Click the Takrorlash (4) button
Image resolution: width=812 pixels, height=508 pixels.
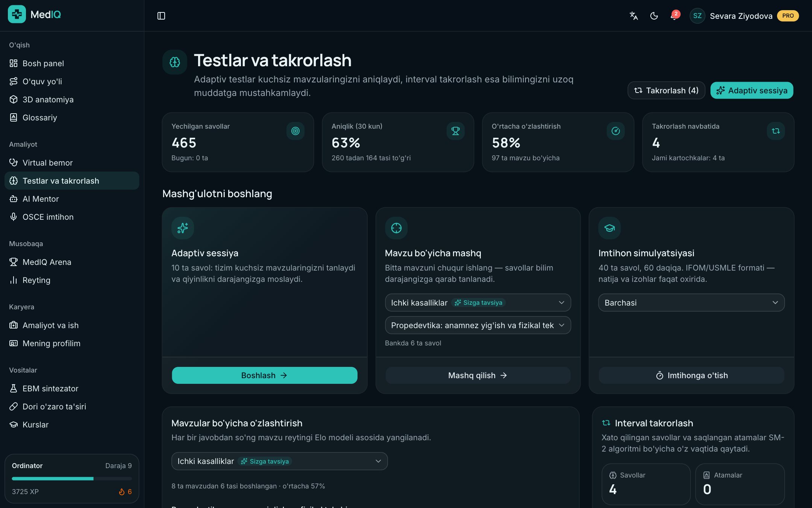point(666,90)
